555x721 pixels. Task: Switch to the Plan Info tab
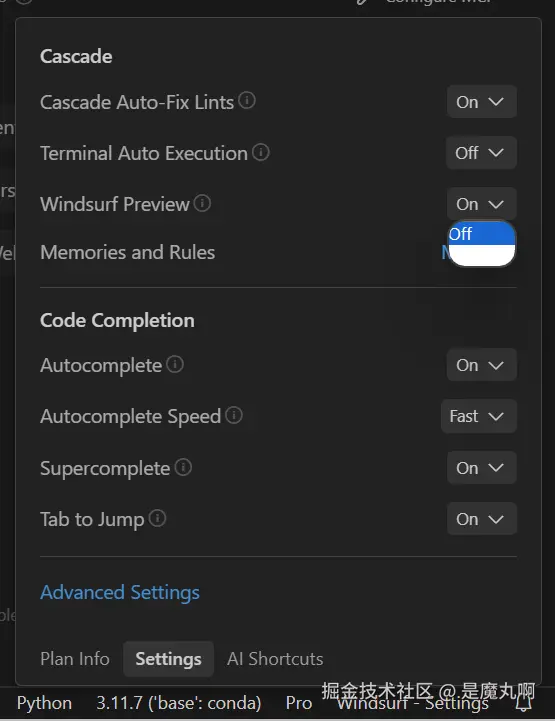(x=75, y=659)
